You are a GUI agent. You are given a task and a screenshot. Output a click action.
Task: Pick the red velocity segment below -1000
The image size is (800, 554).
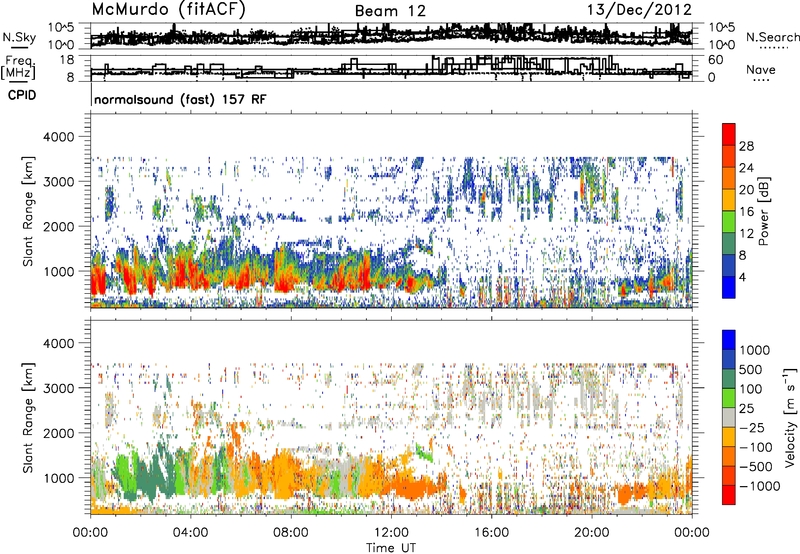point(729,495)
